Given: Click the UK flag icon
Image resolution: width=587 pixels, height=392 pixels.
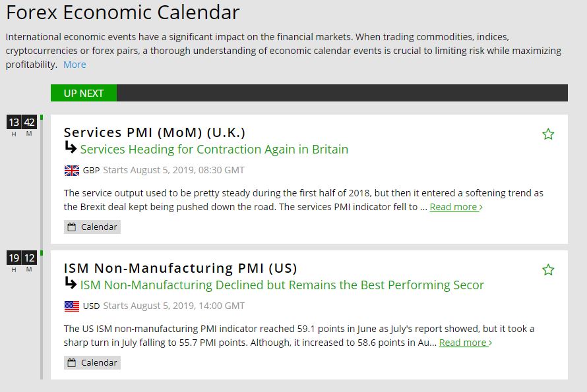Looking at the screenshot, I should [72, 171].
